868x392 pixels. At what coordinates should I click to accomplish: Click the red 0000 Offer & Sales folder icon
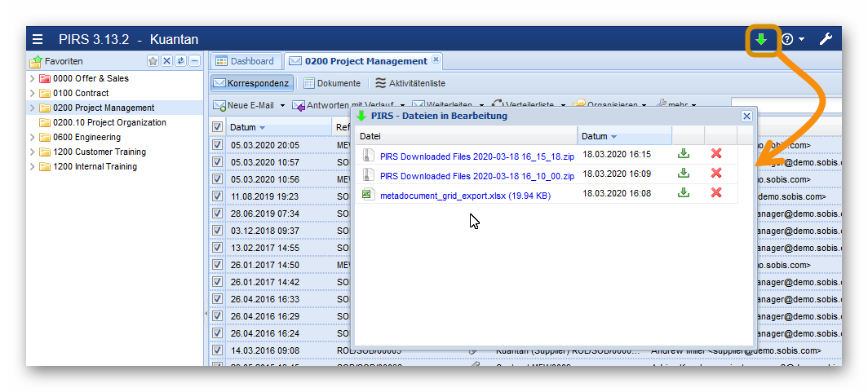[45, 78]
